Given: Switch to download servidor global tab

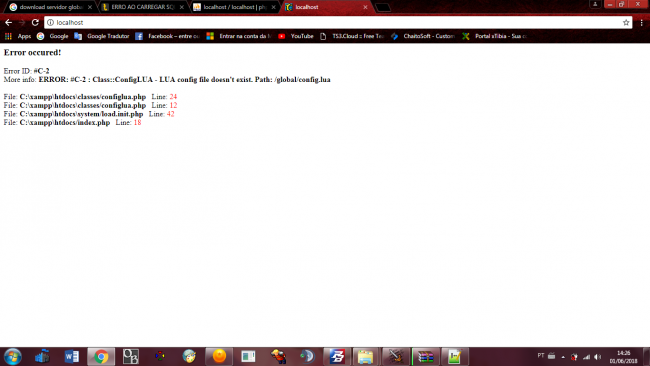Looking at the screenshot, I should point(51,7).
